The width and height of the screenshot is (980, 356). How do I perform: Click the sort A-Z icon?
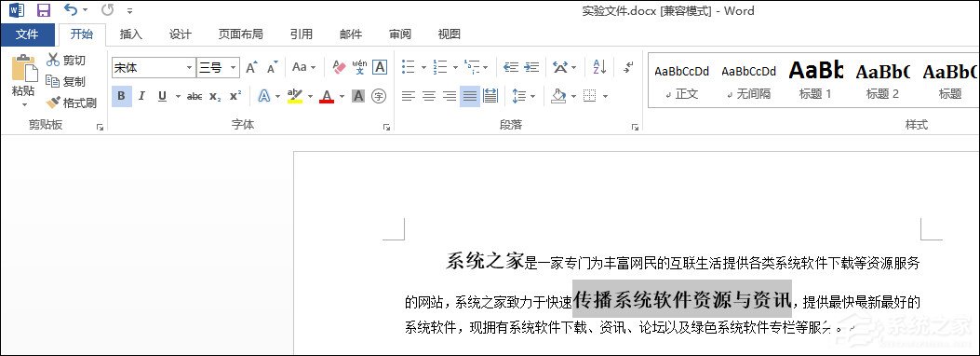click(x=599, y=67)
